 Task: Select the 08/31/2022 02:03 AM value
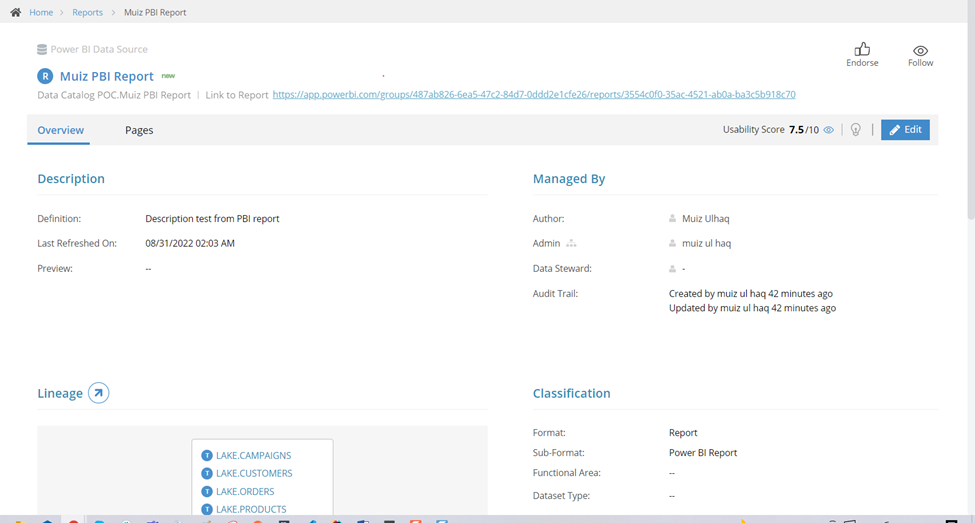pyautogui.click(x=190, y=243)
